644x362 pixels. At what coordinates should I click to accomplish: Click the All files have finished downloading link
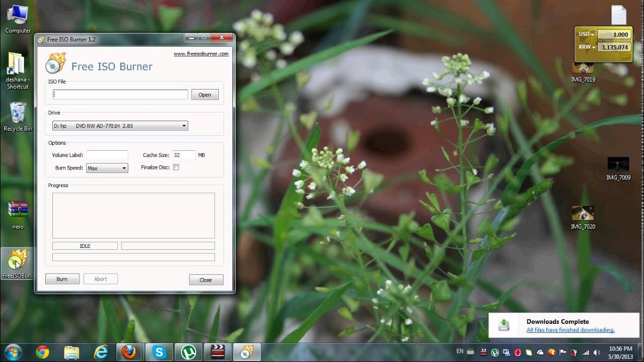571,330
